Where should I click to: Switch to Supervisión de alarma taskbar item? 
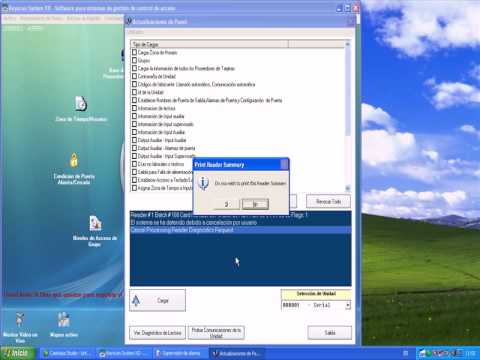[180, 353]
